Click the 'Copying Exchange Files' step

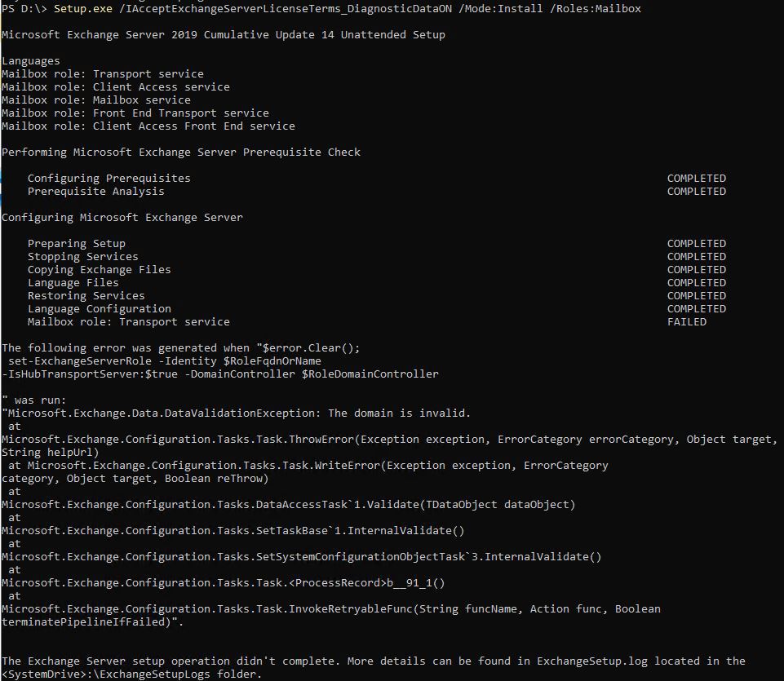coord(99,269)
